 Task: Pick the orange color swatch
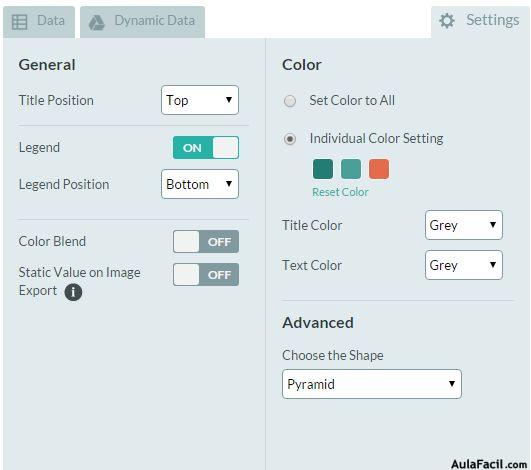379,169
